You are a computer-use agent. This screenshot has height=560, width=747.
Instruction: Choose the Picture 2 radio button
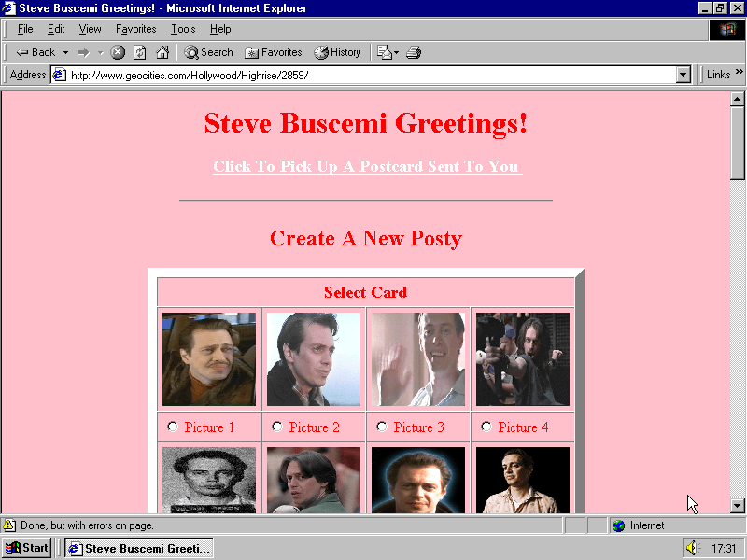pyautogui.click(x=276, y=427)
